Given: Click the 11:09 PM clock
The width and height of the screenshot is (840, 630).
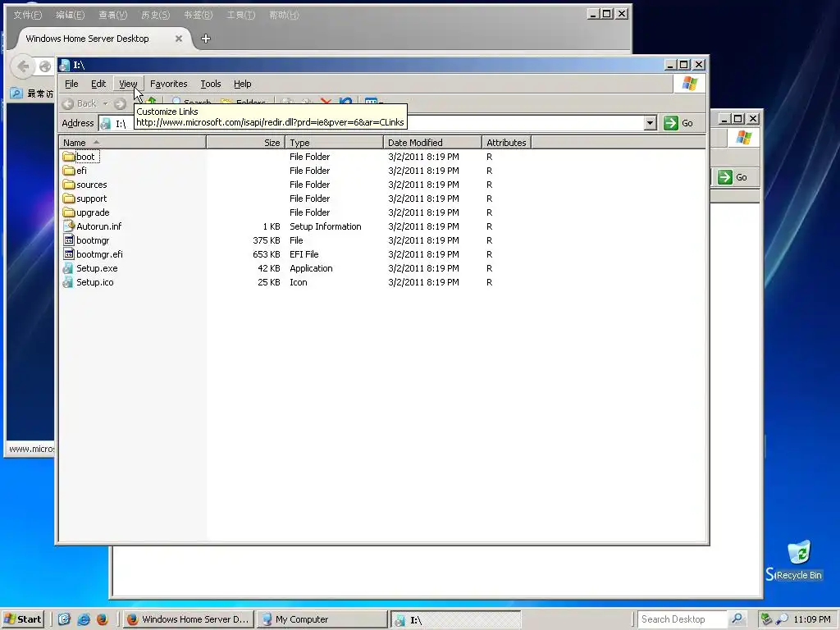Looking at the screenshot, I should pyautogui.click(x=812, y=619).
